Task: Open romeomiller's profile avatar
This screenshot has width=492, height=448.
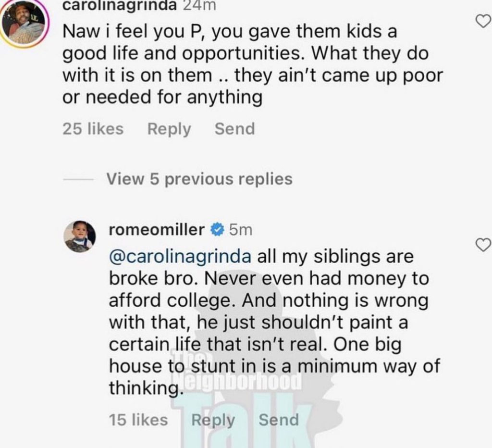Action: click(x=78, y=236)
